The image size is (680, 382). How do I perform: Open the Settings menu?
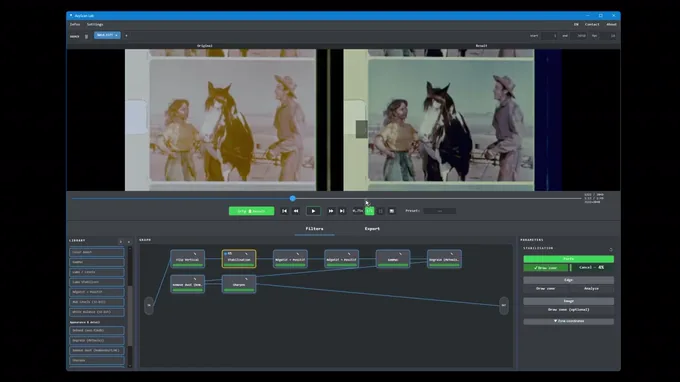pyautogui.click(x=95, y=25)
